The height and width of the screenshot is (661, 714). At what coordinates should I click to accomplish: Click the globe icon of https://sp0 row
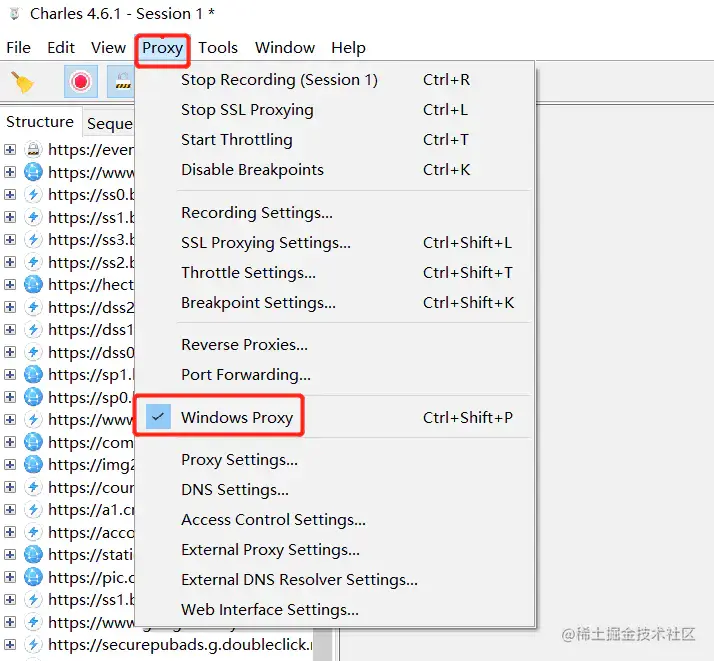tap(33, 397)
